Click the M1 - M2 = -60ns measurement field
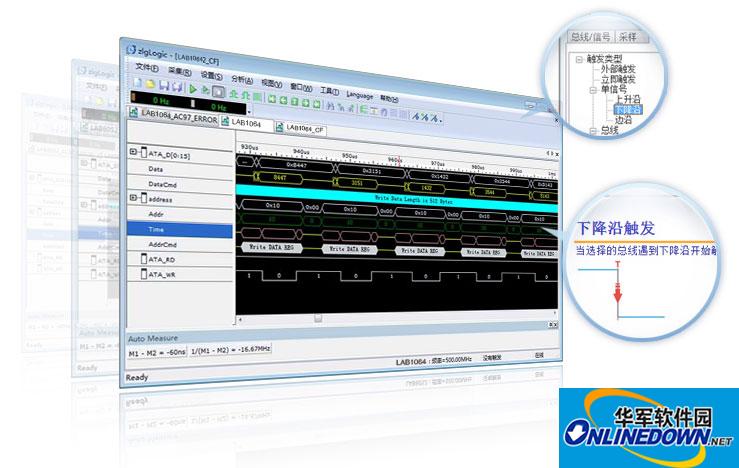Image resolution: width=739 pixels, height=468 pixels. click(156, 353)
